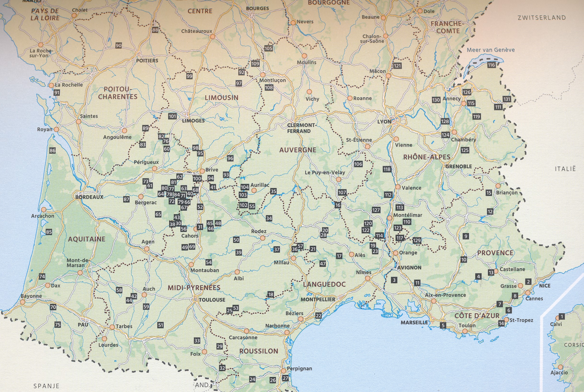Select the Côte d'Azur region label
The height and width of the screenshot is (392, 584).
477,316
